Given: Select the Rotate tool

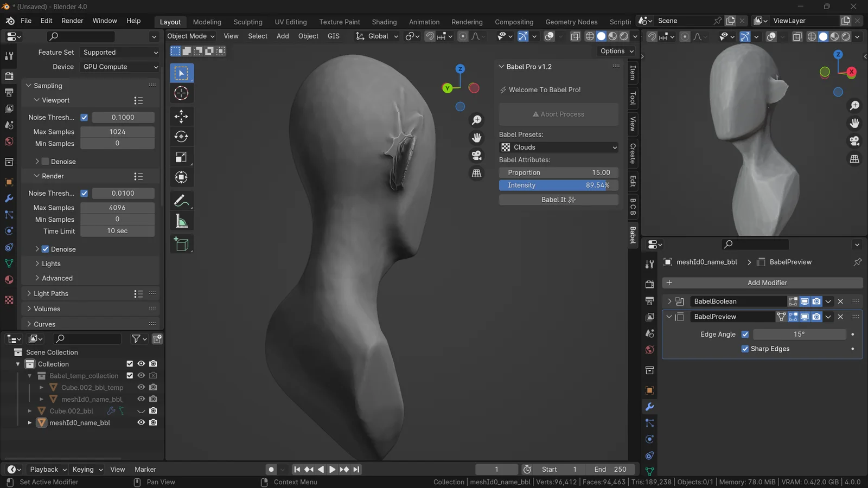Looking at the screenshot, I should [x=181, y=137].
